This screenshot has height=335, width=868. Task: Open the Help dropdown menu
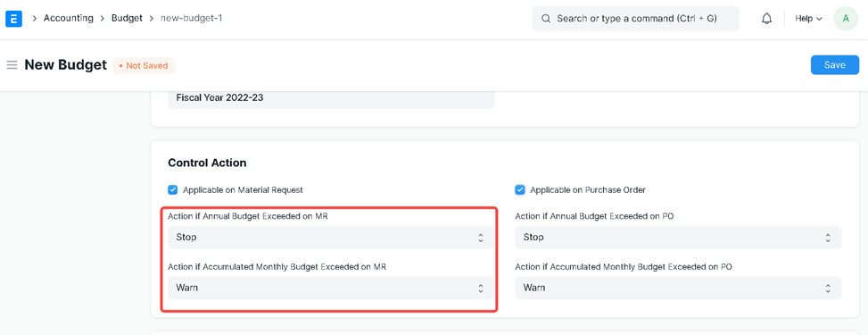pos(808,18)
